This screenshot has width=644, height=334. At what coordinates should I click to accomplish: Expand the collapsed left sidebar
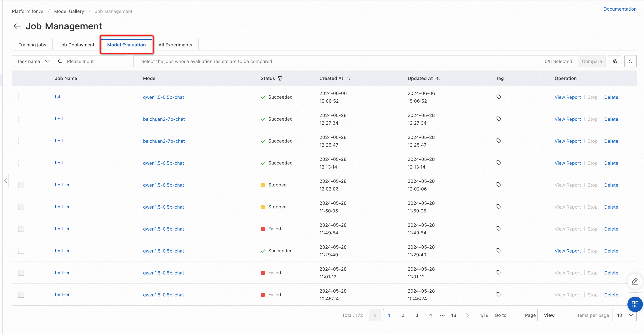[x=6, y=180]
